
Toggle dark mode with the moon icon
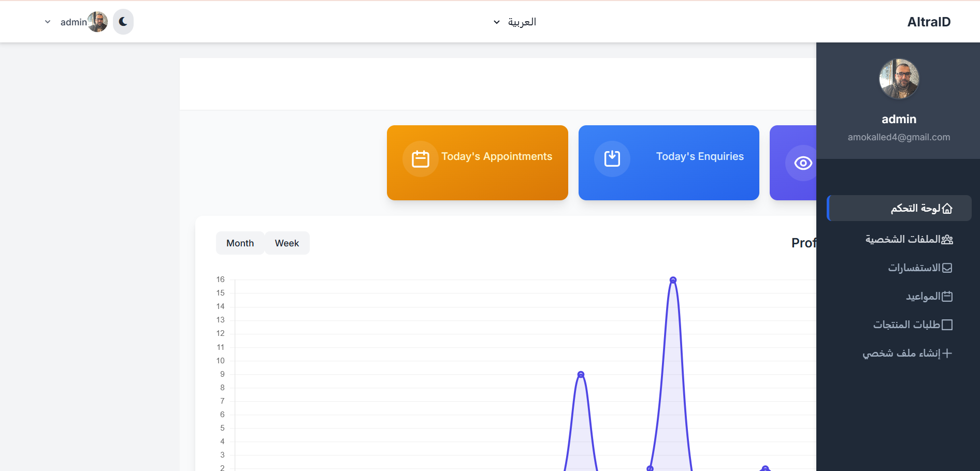[x=123, y=21]
